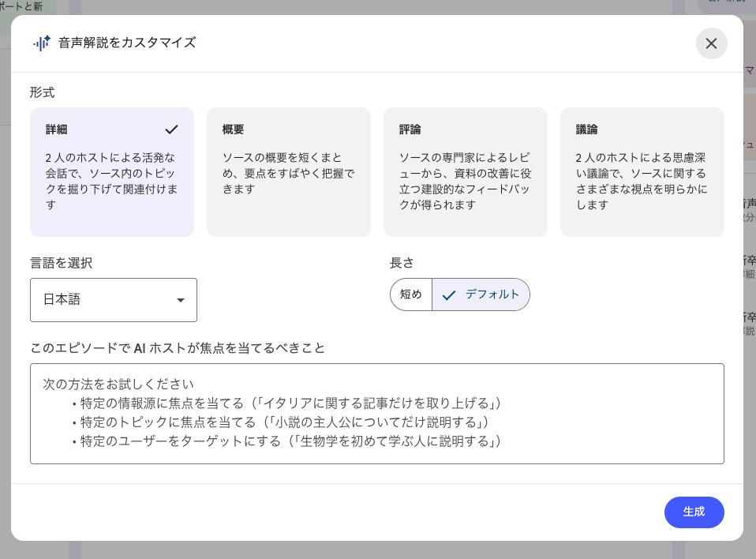The image size is (756, 559).
Task: Re-select the 詳細 format card
Action: click(x=111, y=172)
